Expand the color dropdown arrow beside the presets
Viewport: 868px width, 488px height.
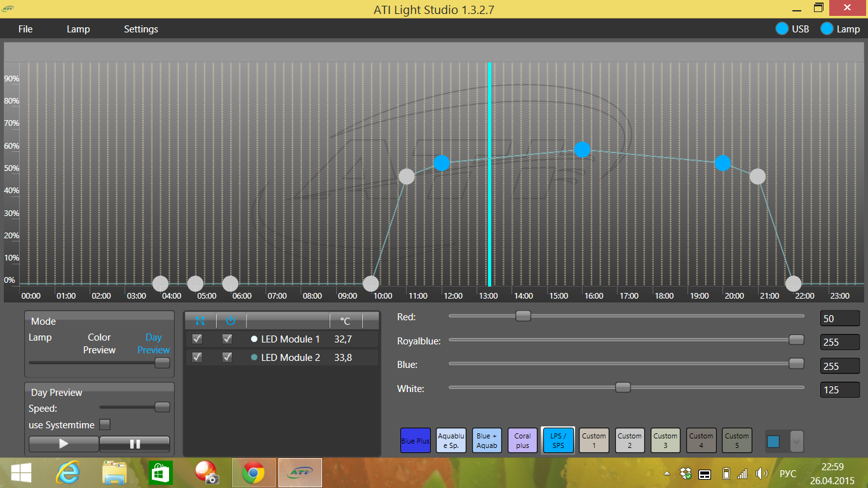click(797, 441)
